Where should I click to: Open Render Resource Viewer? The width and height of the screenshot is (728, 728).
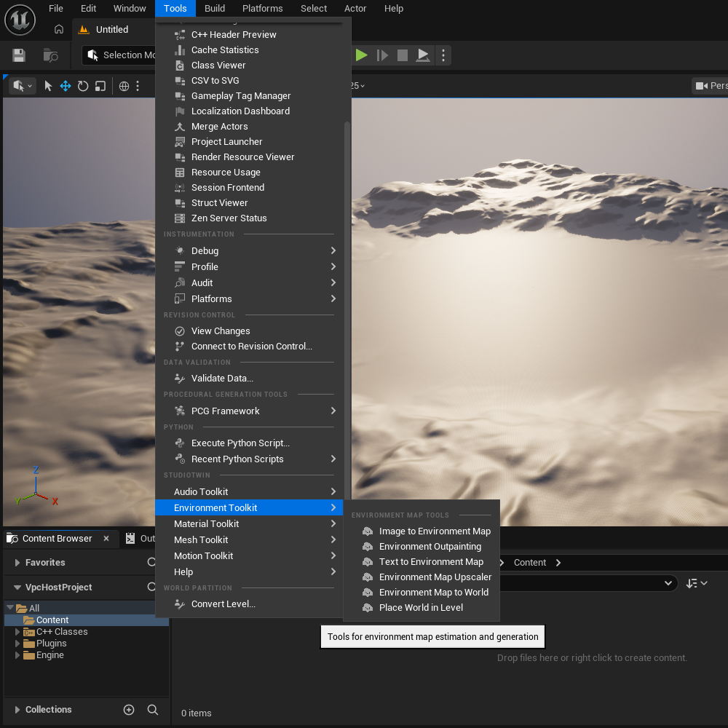[x=249, y=157]
